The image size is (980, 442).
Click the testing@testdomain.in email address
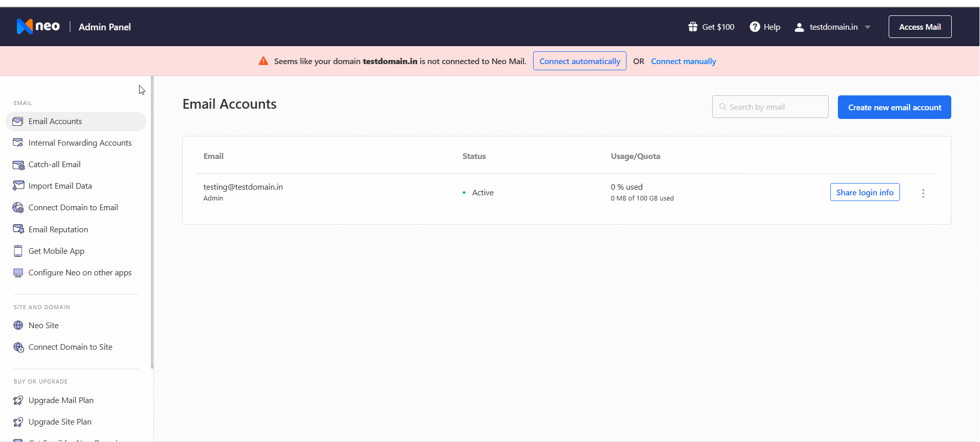(x=243, y=187)
